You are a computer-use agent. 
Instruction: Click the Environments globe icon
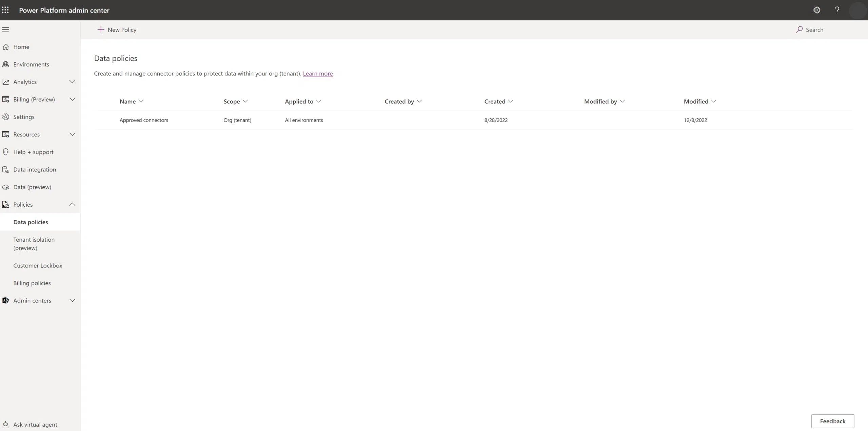click(x=5, y=64)
